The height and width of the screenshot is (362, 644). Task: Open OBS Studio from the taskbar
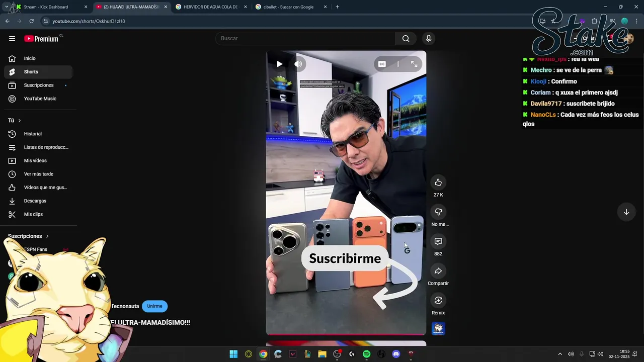click(x=337, y=354)
